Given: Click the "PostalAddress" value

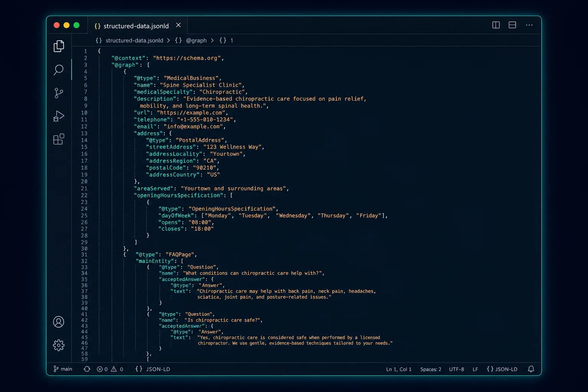Looking at the screenshot, I should tap(200, 140).
